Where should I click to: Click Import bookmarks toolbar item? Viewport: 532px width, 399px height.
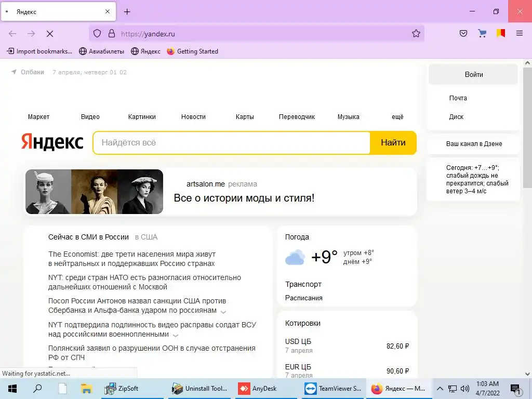coord(39,51)
